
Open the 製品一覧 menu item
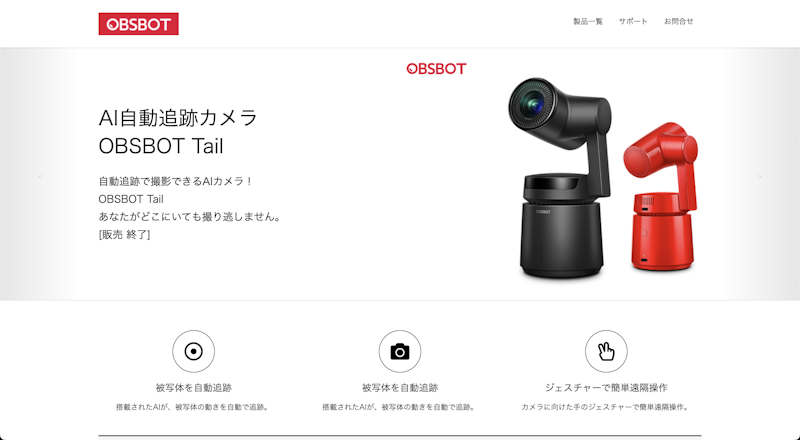(x=588, y=21)
